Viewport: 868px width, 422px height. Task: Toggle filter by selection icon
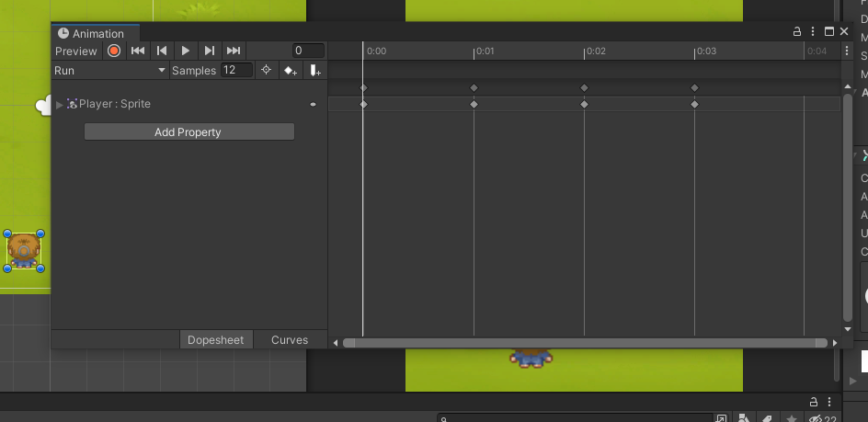(x=266, y=70)
